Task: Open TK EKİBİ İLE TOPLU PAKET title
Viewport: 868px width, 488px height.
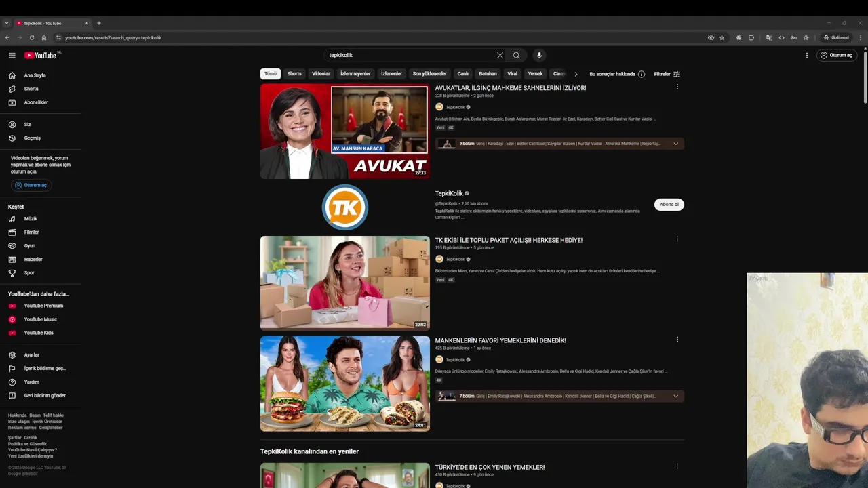Action: (x=509, y=240)
